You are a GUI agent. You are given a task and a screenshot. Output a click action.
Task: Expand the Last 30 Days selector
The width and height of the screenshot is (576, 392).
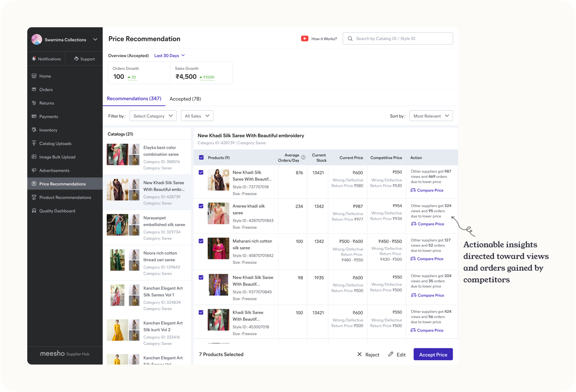point(169,55)
